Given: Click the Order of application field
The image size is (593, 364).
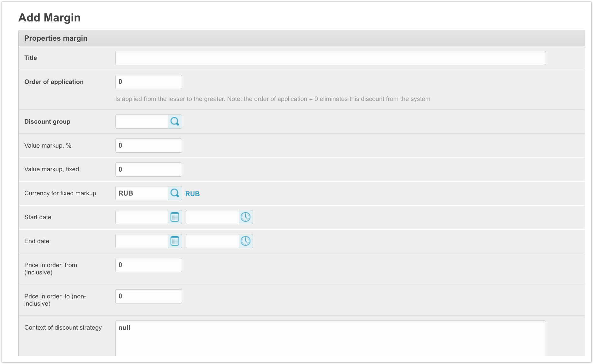Looking at the screenshot, I should click(148, 82).
